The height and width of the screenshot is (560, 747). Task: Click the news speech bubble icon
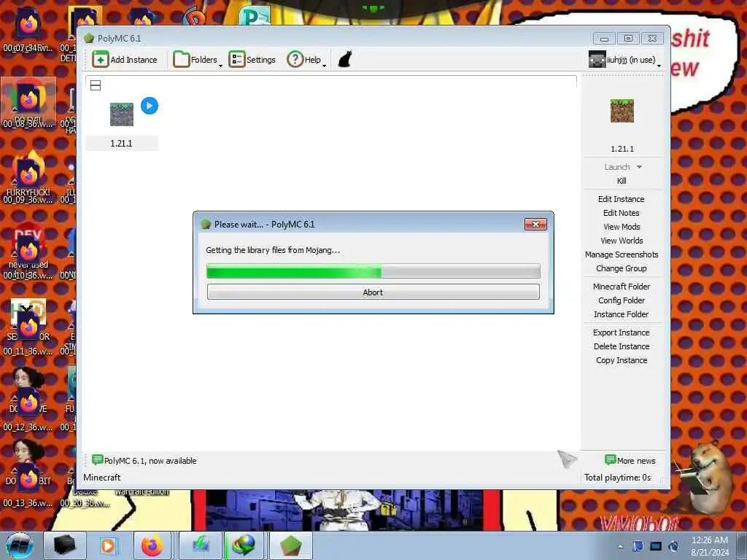pyautogui.click(x=97, y=459)
